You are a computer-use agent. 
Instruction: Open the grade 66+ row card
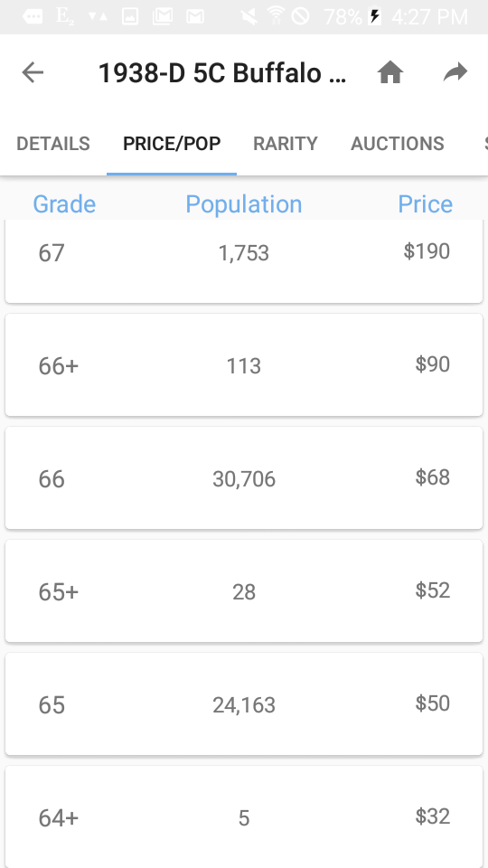point(244,364)
